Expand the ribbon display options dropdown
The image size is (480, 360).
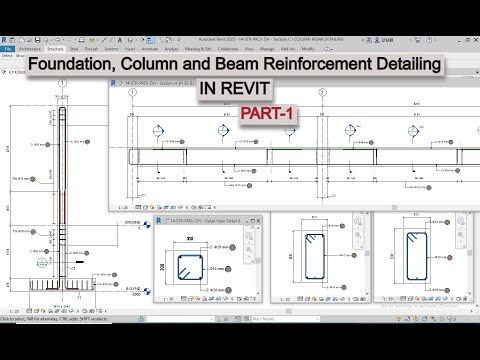[328, 49]
